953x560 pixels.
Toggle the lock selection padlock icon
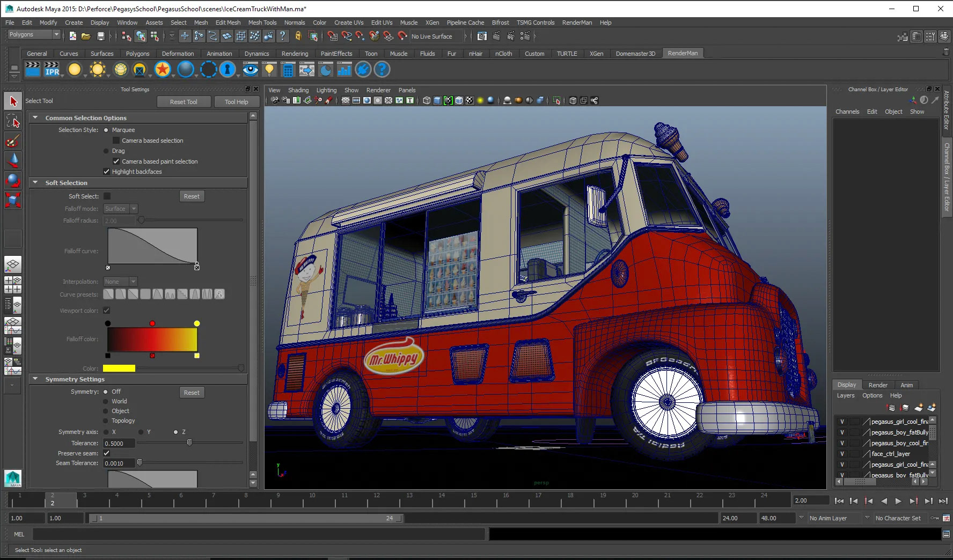(298, 36)
